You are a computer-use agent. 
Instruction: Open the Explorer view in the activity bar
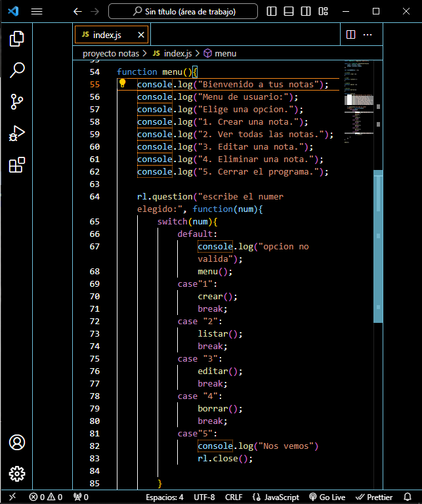[x=16, y=39]
